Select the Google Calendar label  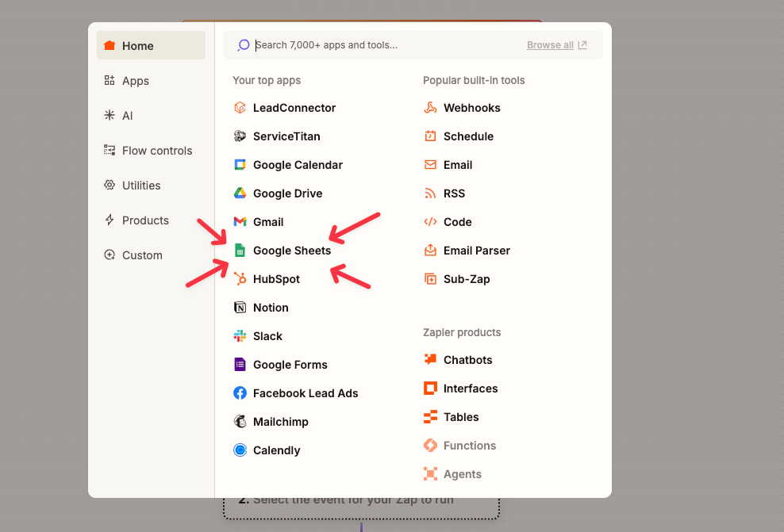[x=298, y=165]
